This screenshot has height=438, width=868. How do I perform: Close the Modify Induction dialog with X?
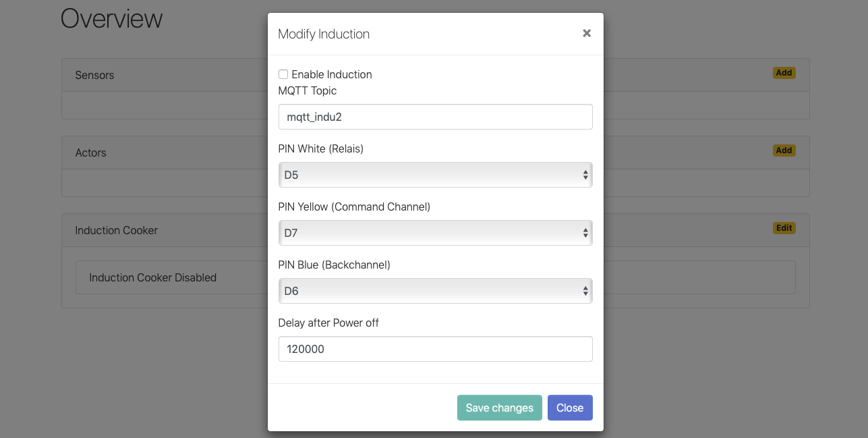586,33
